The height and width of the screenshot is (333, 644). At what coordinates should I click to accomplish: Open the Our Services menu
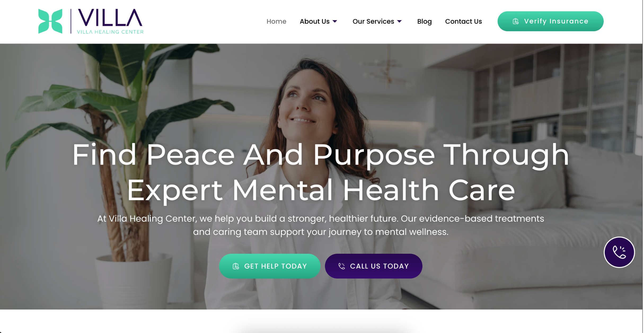pyautogui.click(x=373, y=21)
